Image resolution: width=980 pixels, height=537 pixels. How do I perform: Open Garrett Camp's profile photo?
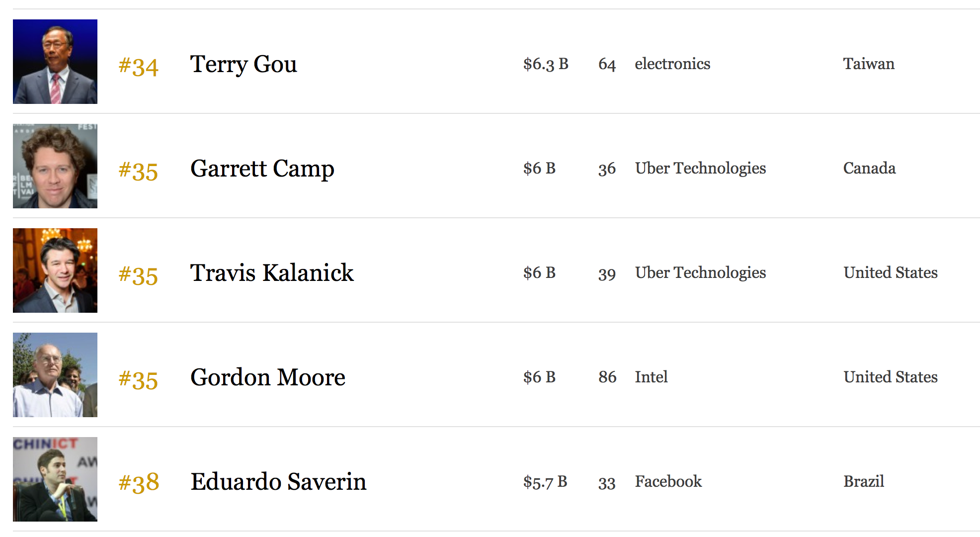coord(55,166)
